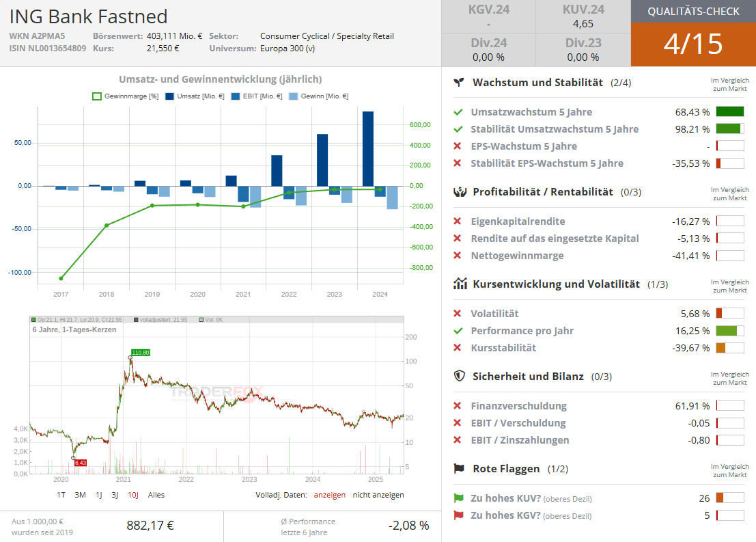756x542 pixels.
Task: Toggle the Gewinn [Mio. €] legend series
Action: pyautogui.click(x=319, y=96)
